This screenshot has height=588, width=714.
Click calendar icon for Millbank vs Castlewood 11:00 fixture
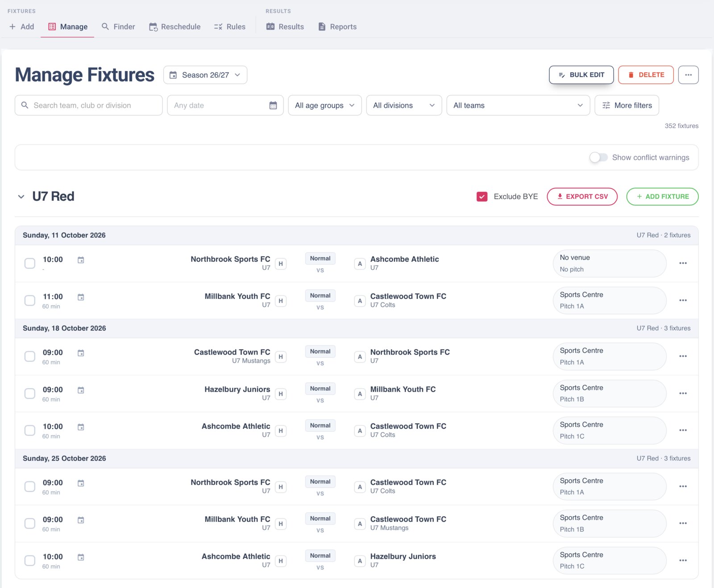81,297
